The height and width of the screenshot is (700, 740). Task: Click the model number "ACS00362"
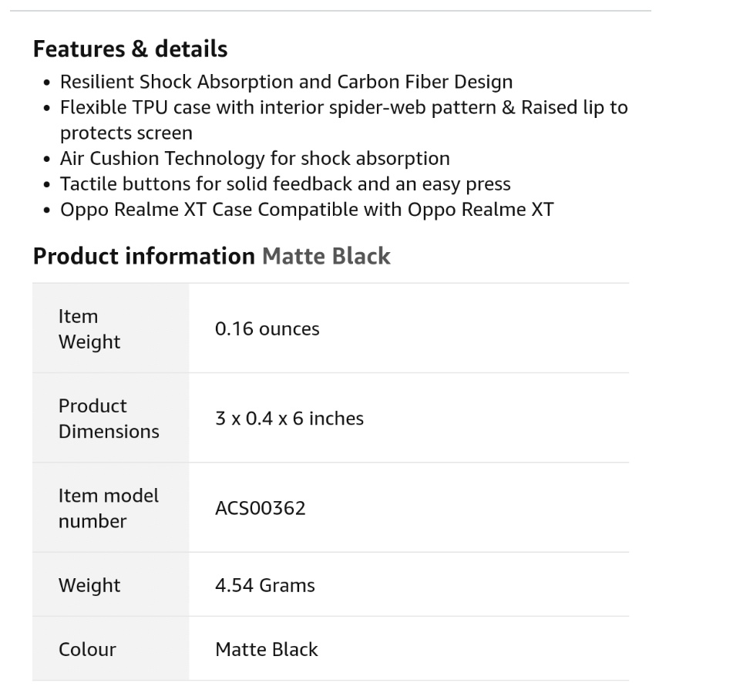coord(261,508)
